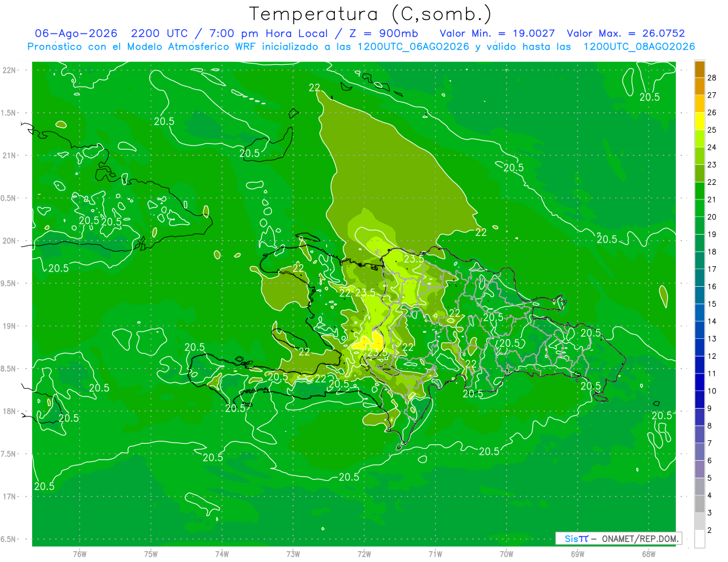Click the teal swatch between 16 and 17
The image size is (728, 562).
[699, 278]
